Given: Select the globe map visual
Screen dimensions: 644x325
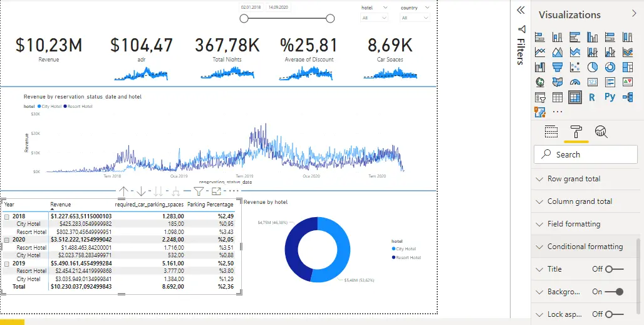Looking at the screenshot, I should [539, 82].
